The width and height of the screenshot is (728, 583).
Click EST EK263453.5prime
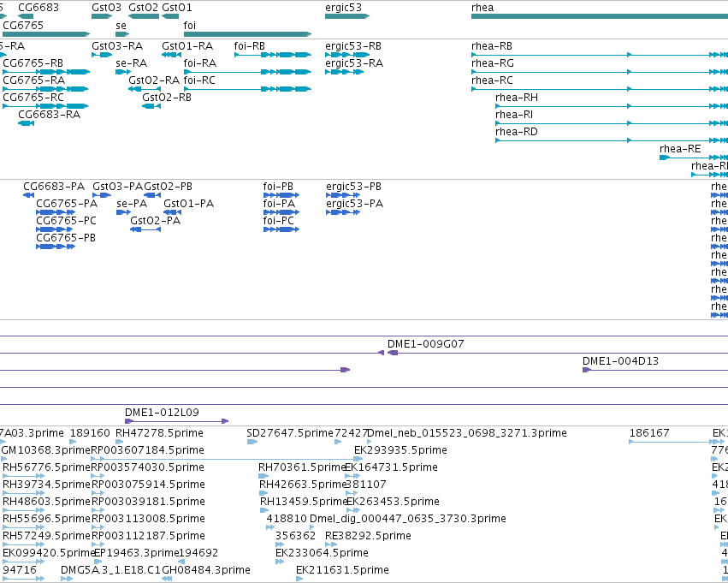394,503
